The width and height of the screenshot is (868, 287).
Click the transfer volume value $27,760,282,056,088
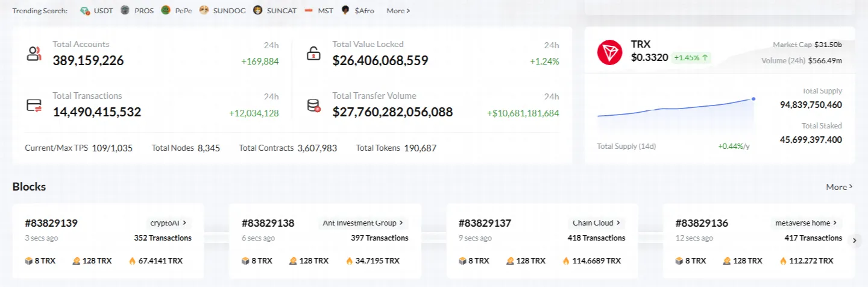click(392, 112)
